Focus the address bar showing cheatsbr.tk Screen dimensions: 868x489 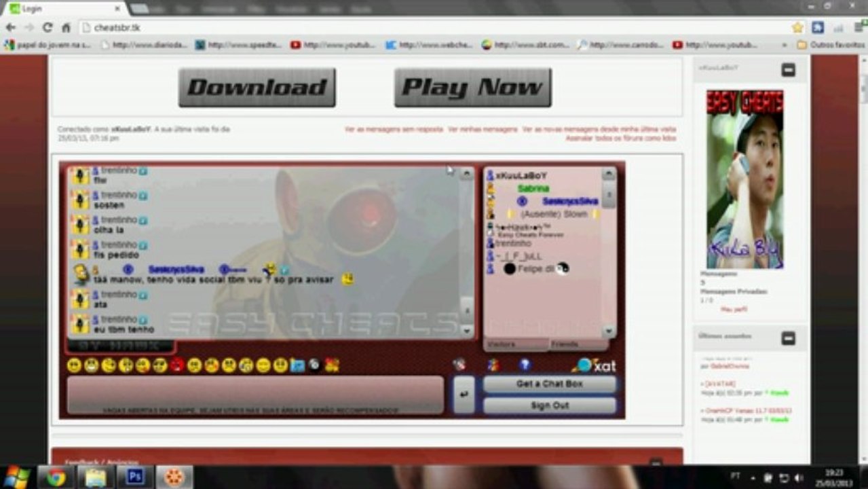click(434, 28)
